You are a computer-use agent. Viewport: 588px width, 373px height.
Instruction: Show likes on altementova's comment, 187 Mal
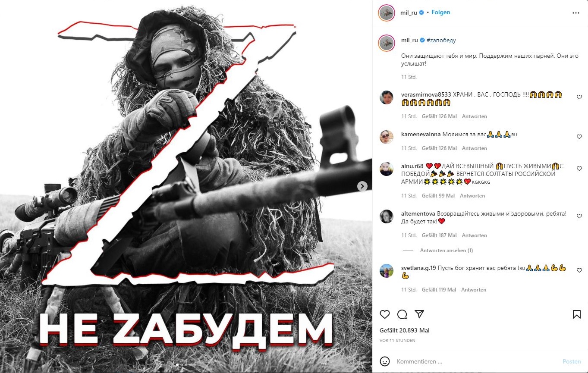click(439, 235)
